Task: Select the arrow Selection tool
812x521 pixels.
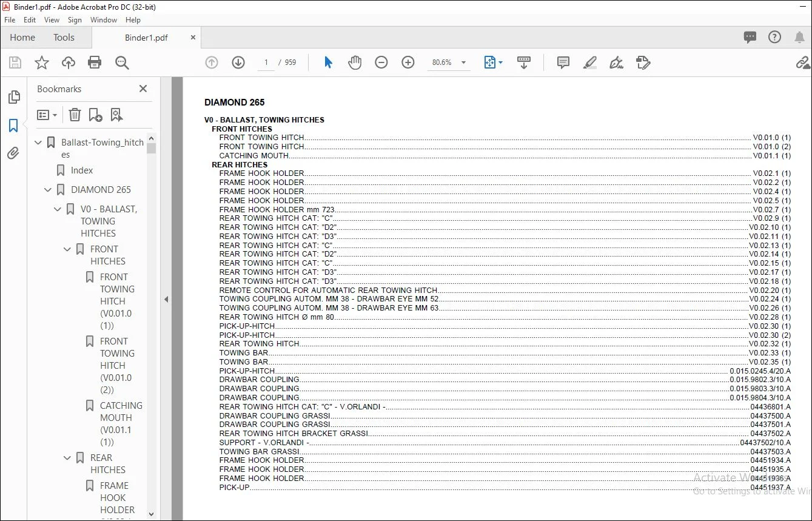Action: point(328,62)
